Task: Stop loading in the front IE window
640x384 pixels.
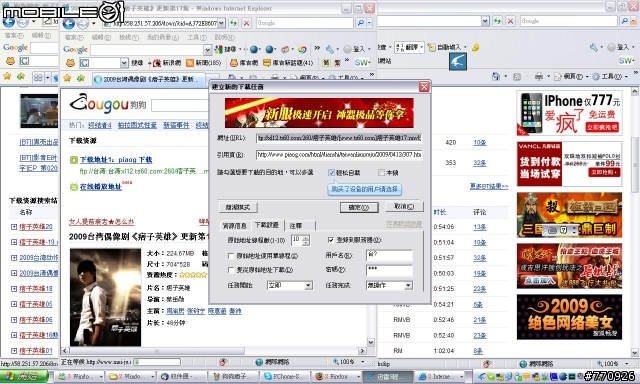Action: tap(247, 23)
